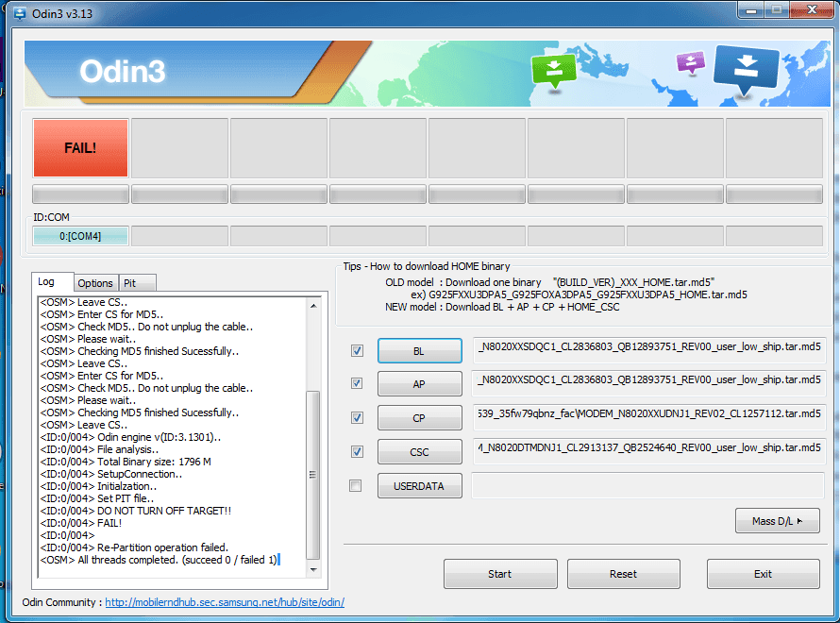
Task: Click the purple download icon in banner
Action: coord(691,62)
